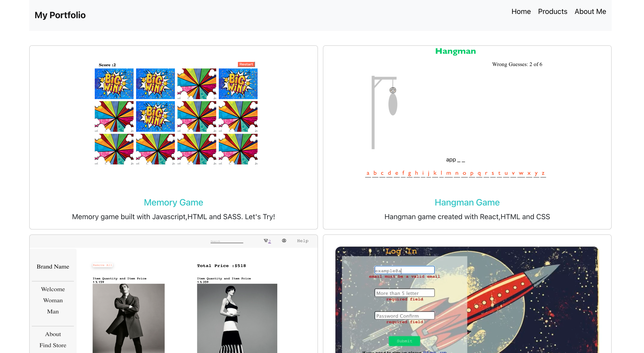Click the email field showing example@a
Screen dimensions: 644x353
404,270
